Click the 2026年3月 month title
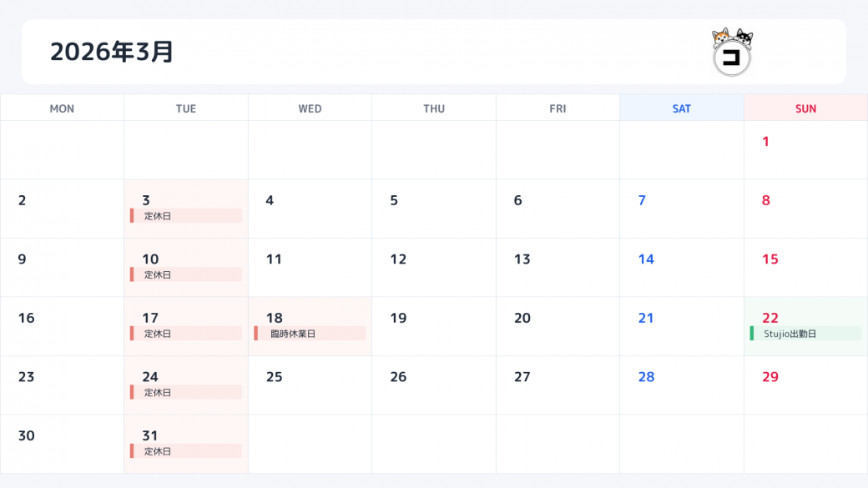 click(112, 52)
